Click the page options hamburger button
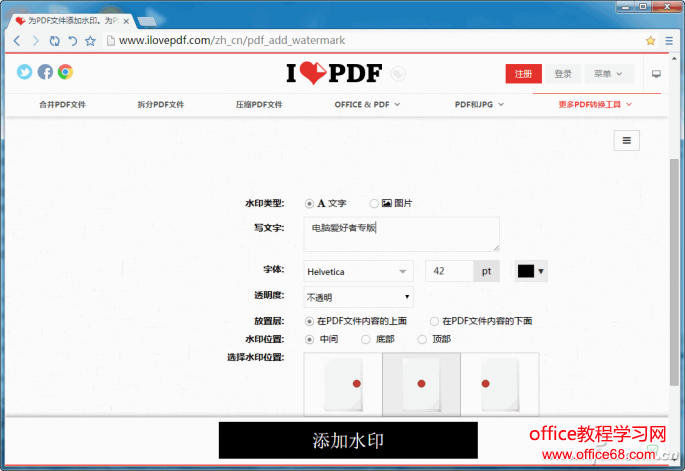 coord(626,140)
